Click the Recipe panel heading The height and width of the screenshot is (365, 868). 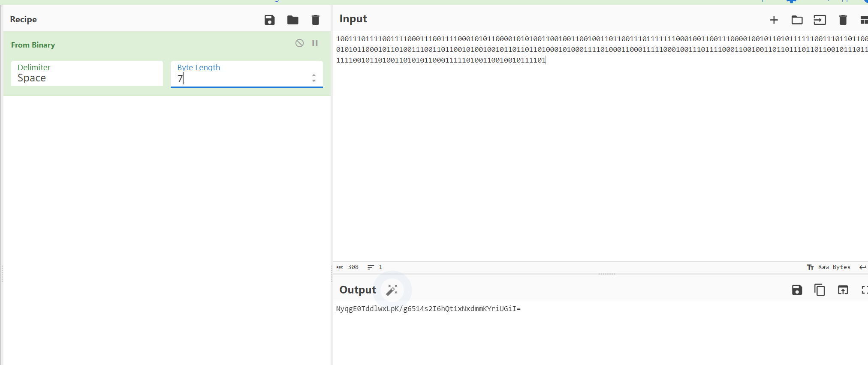click(24, 19)
